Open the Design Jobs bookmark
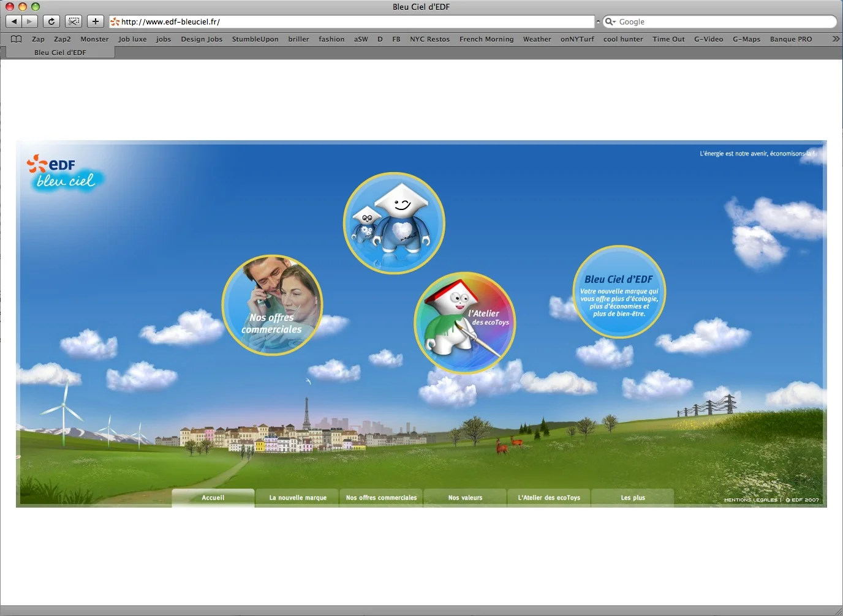This screenshot has height=616, width=843. [x=202, y=39]
